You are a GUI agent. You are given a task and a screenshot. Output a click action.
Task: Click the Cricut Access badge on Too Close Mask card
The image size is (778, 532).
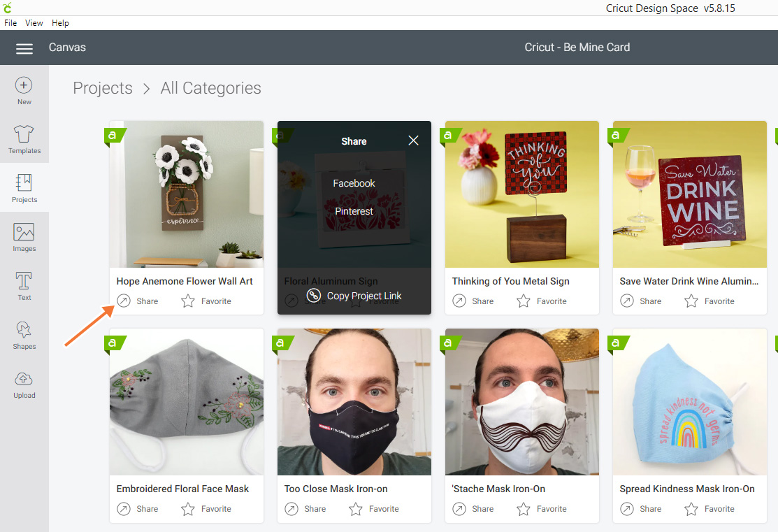282,344
